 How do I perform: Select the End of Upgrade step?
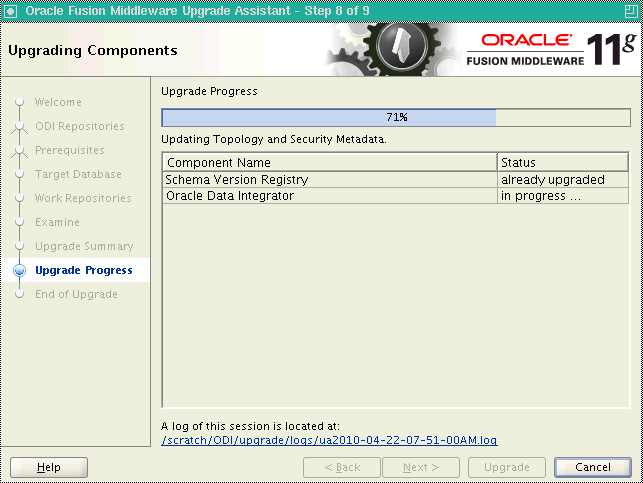(x=76, y=294)
